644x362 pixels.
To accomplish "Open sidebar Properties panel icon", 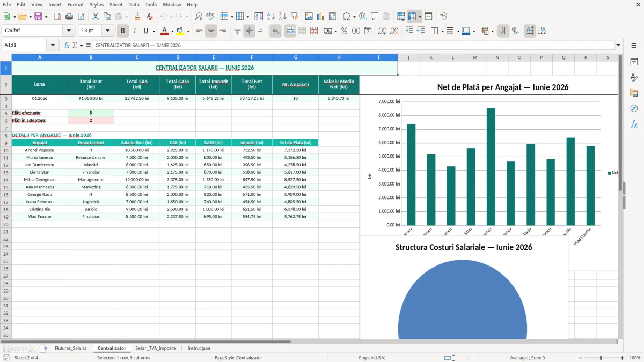I will tap(634, 62).
